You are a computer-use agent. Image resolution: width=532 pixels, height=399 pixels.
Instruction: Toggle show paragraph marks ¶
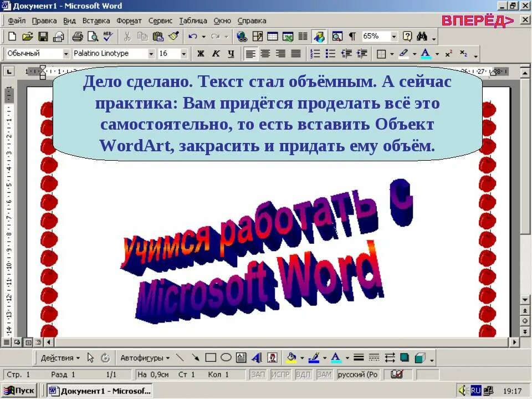coord(352,37)
